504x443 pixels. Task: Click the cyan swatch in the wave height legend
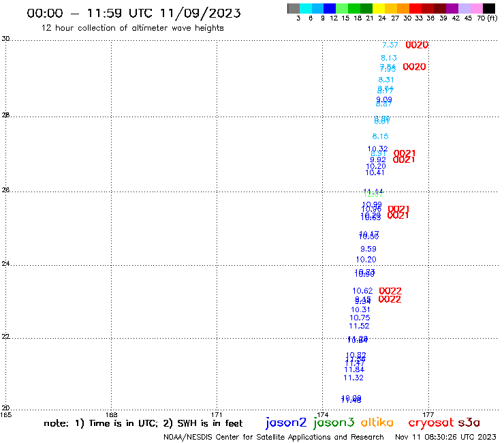306,8
